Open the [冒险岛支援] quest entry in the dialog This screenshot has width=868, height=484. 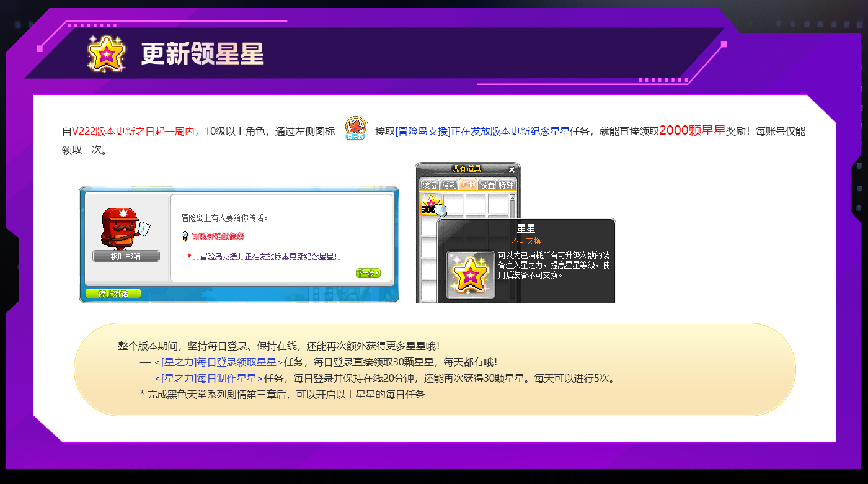(267, 256)
